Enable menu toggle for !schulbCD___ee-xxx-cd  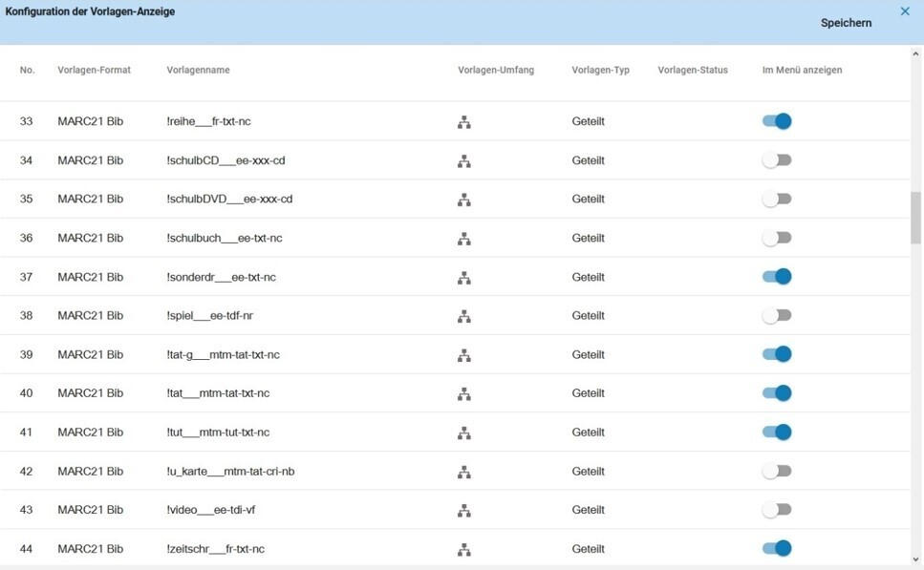tap(777, 160)
